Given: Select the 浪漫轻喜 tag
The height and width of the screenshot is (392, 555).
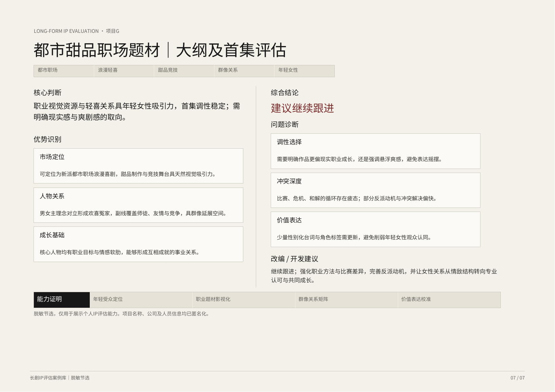Looking at the screenshot, I should [124, 71].
